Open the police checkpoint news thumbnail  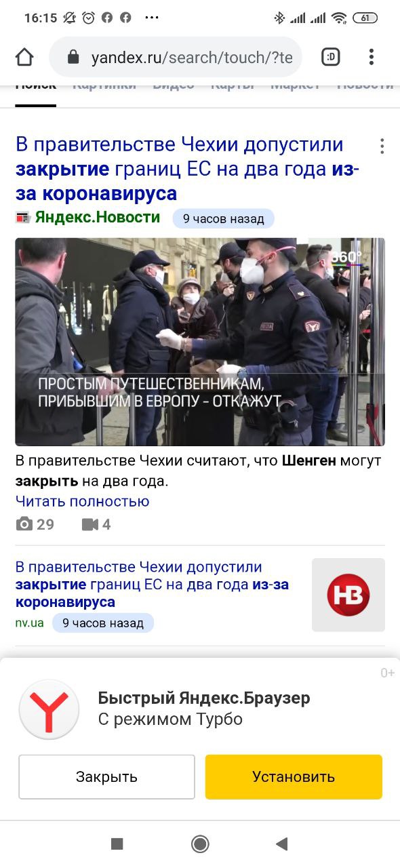coord(200,342)
